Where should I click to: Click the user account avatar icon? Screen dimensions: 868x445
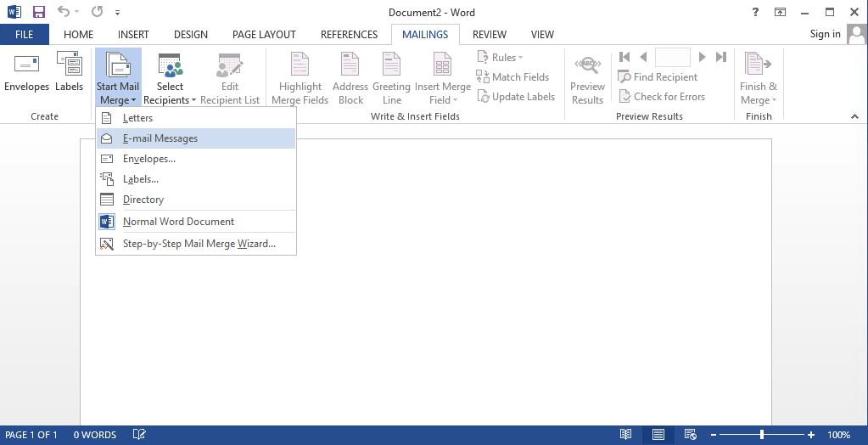[x=857, y=34]
